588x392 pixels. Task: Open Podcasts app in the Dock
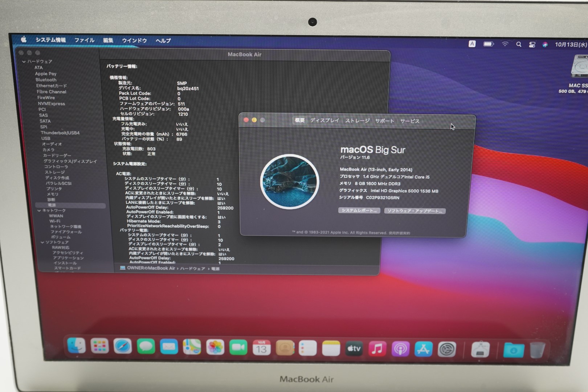pos(400,350)
